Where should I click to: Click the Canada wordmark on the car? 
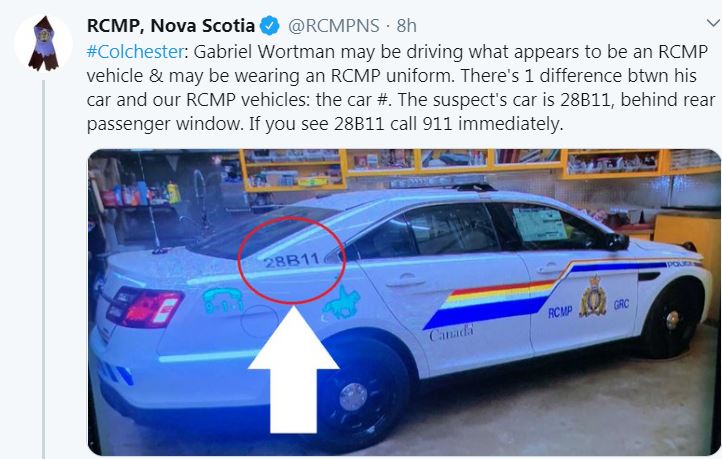click(x=451, y=332)
